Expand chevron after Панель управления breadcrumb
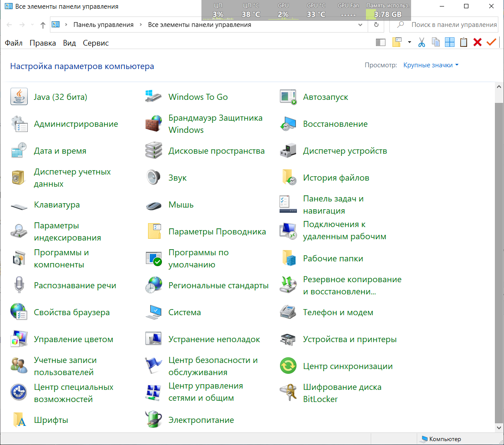 click(x=141, y=25)
